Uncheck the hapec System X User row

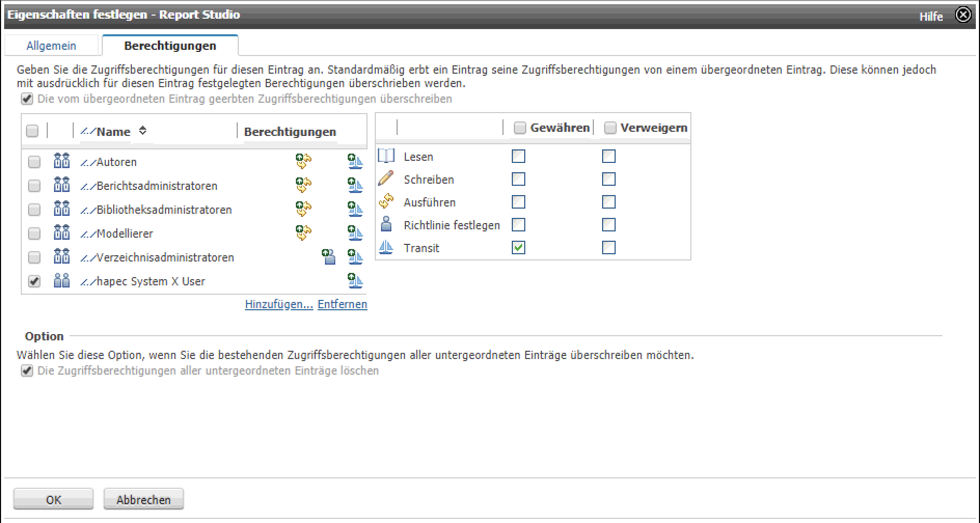click(x=34, y=281)
